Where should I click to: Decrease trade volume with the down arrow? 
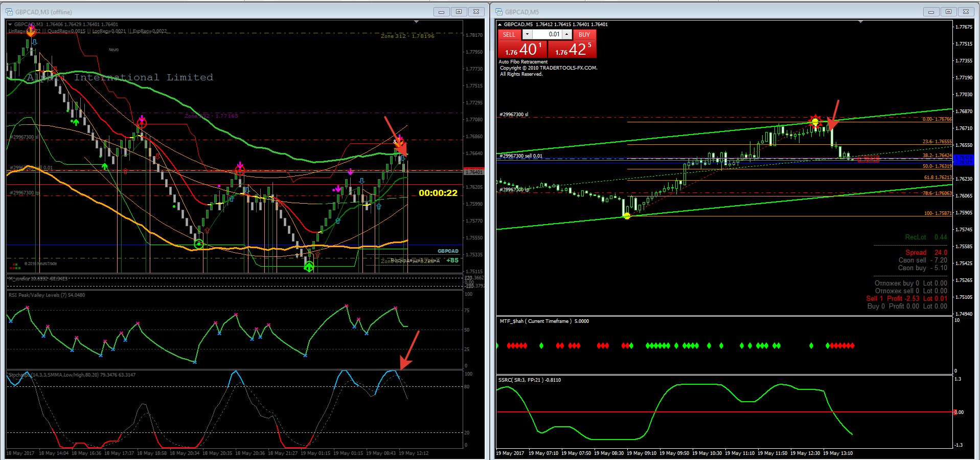(527, 34)
